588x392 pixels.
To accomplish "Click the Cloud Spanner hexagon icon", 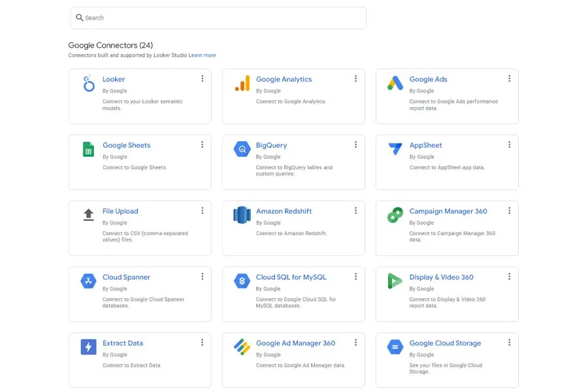I will tap(88, 281).
